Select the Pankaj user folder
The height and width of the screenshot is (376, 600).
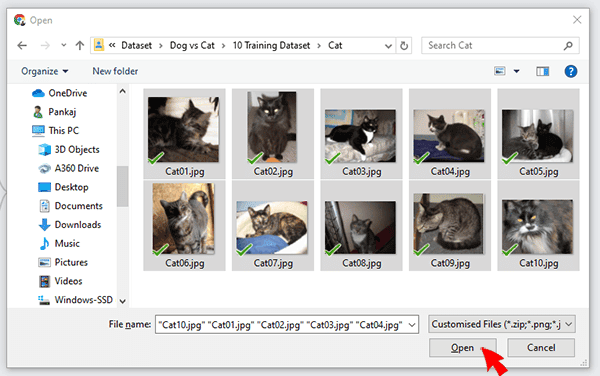coord(55,112)
